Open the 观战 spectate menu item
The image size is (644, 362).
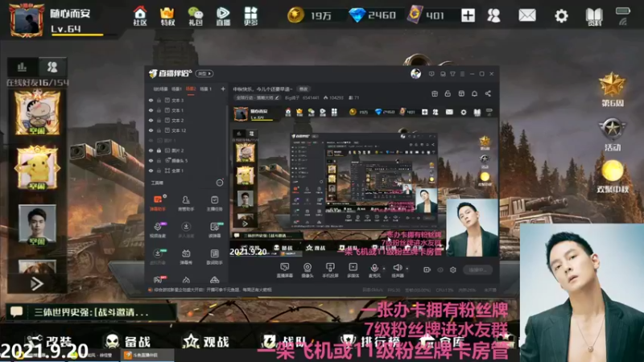click(x=208, y=341)
